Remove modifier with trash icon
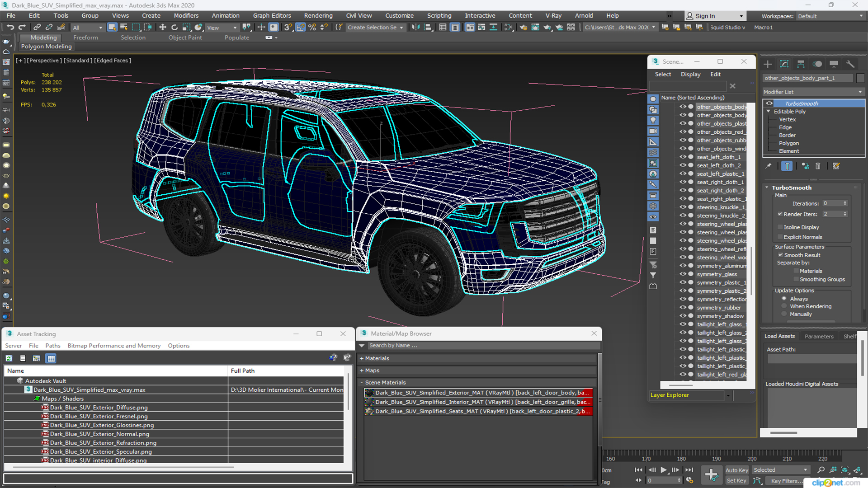The height and width of the screenshot is (488, 868). (x=818, y=166)
